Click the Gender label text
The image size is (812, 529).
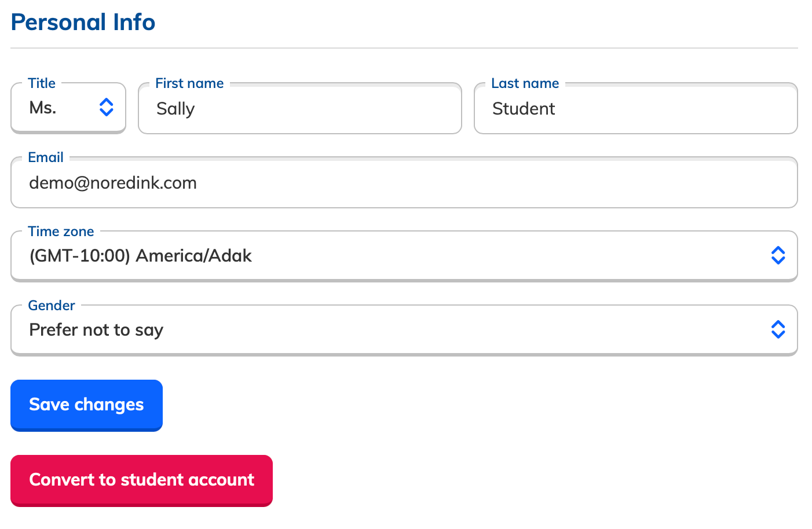52,306
